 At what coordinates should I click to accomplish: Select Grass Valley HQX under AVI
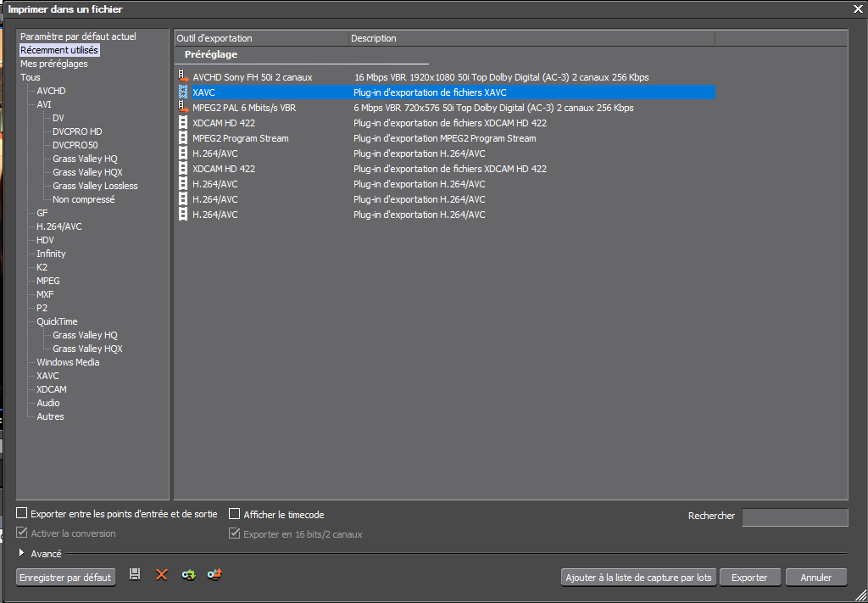pyautogui.click(x=87, y=172)
